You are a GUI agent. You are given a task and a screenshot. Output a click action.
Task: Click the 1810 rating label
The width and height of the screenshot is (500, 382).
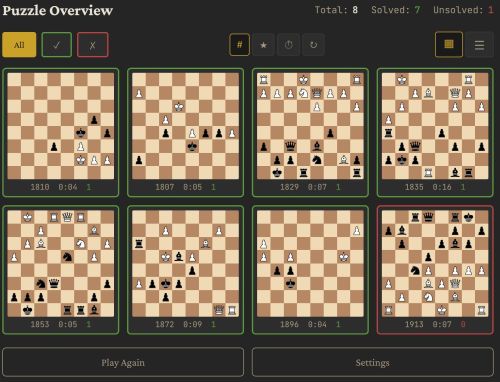pyautogui.click(x=40, y=187)
